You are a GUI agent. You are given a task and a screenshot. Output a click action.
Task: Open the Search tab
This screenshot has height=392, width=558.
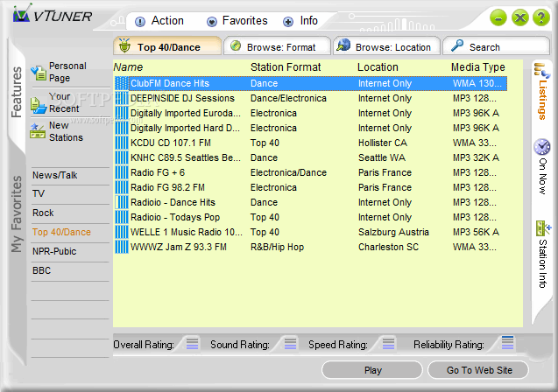click(496, 46)
